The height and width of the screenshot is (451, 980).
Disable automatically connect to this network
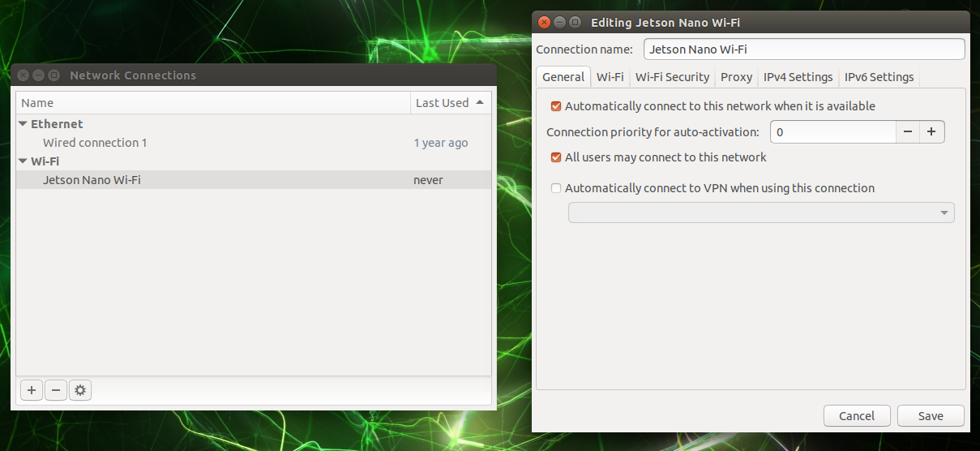556,106
